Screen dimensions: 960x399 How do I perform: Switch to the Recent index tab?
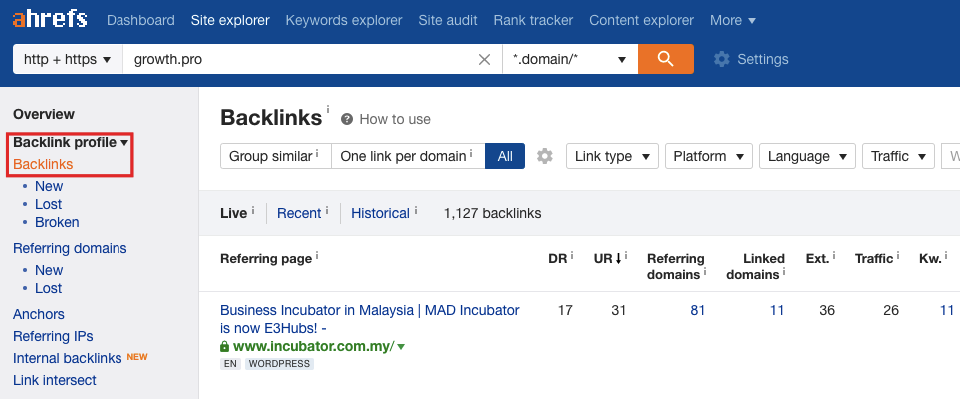point(299,213)
